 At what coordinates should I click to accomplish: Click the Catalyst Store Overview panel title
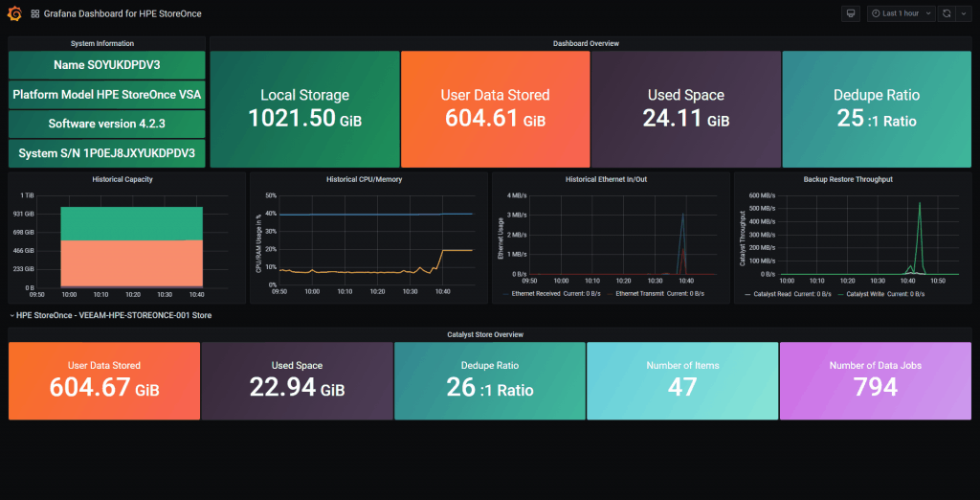click(485, 335)
